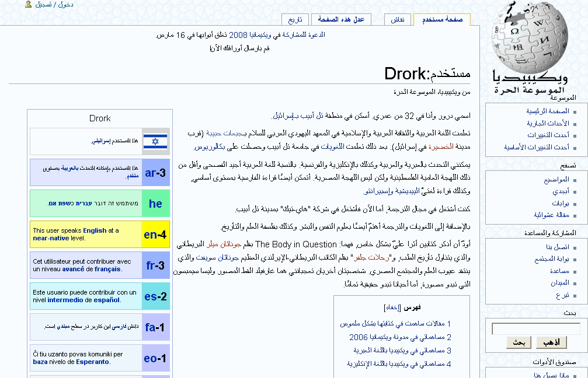The image size is (588, 378).
Task: Click the fr-3 language badge
Action: (x=155, y=265)
